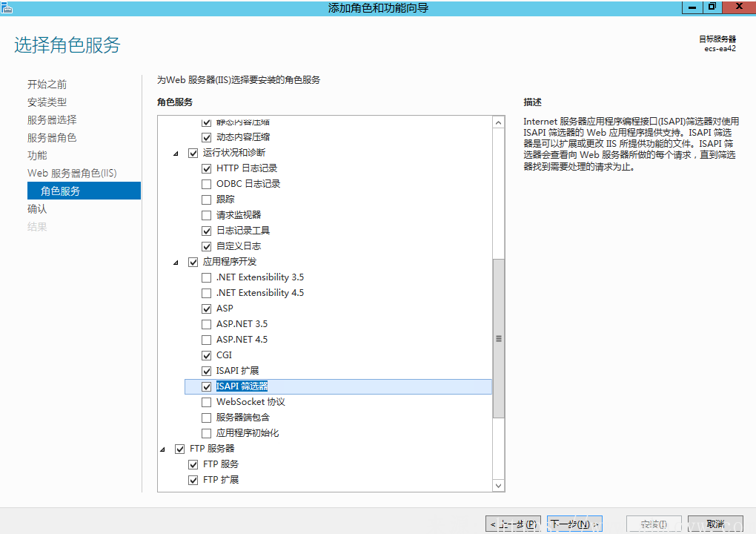The width and height of the screenshot is (756, 534).
Task: Go back with 上一步(P) button
Action: (513, 524)
